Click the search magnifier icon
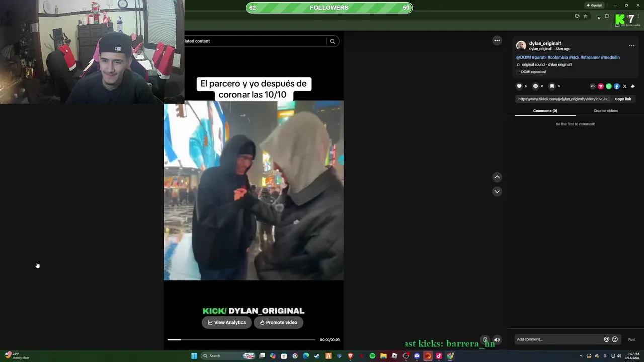 332,41
